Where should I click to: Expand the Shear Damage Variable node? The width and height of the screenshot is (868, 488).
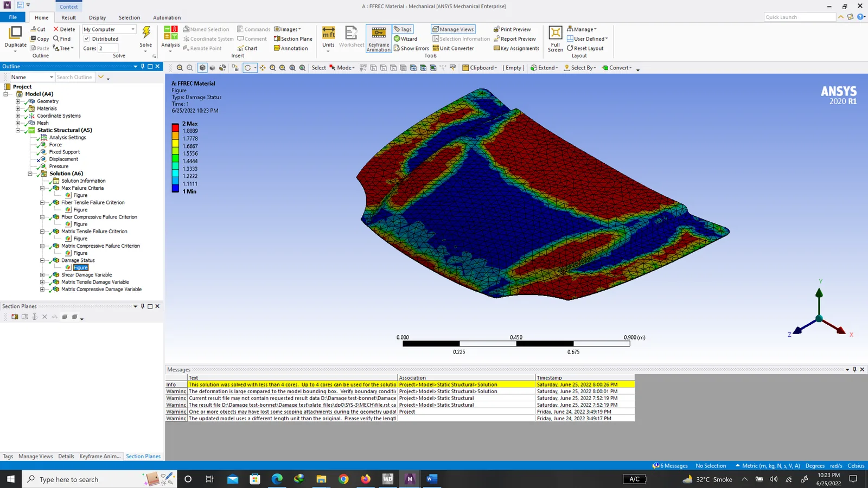click(x=42, y=275)
